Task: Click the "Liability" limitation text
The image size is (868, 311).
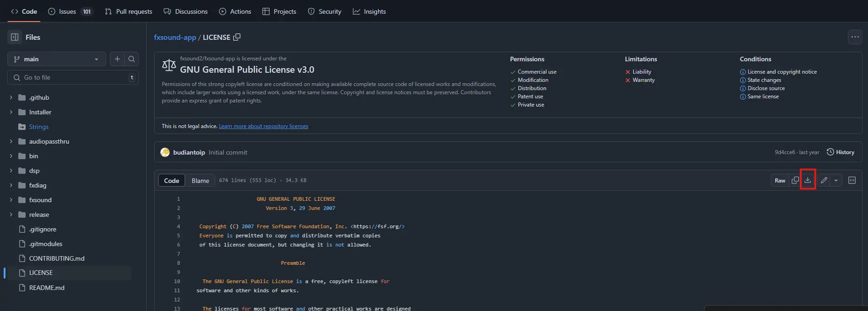Action: click(642, 72)
